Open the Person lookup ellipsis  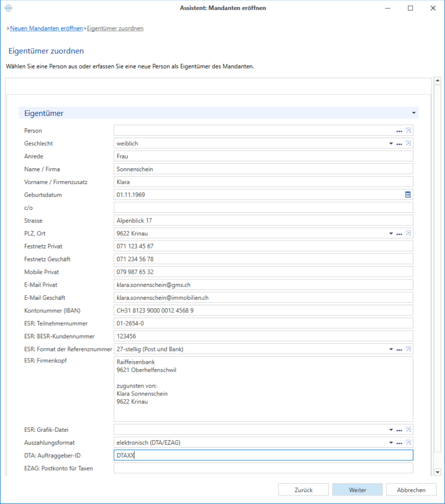399,131
